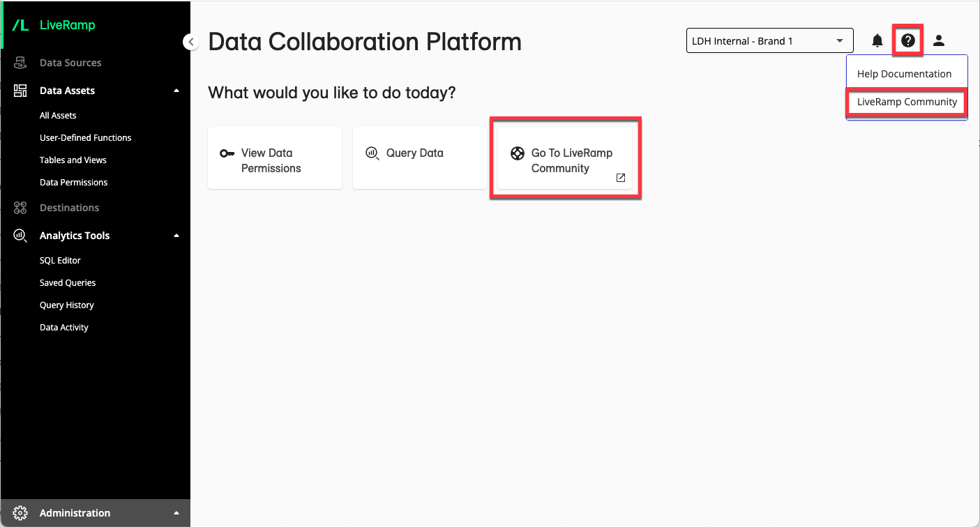Collapse the sidebar with the chevron button
The width and height of the screenshot is (980, 527).
tap(190, 42)
